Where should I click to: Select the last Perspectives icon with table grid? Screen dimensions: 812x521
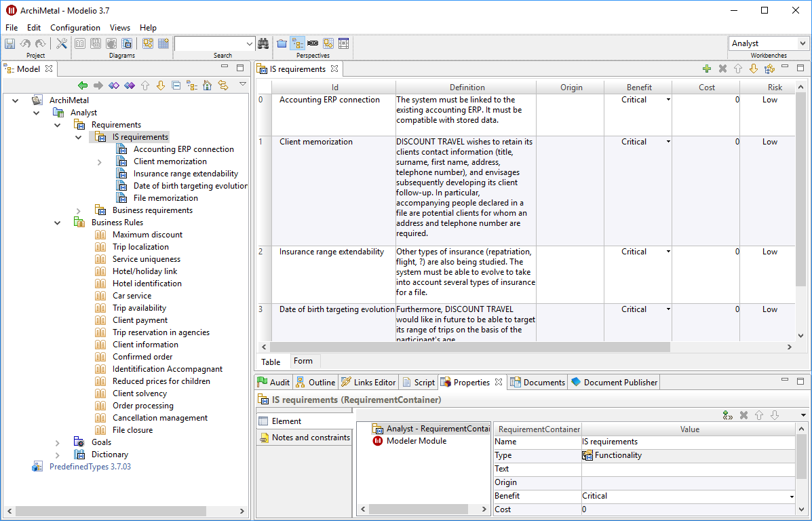343,43
